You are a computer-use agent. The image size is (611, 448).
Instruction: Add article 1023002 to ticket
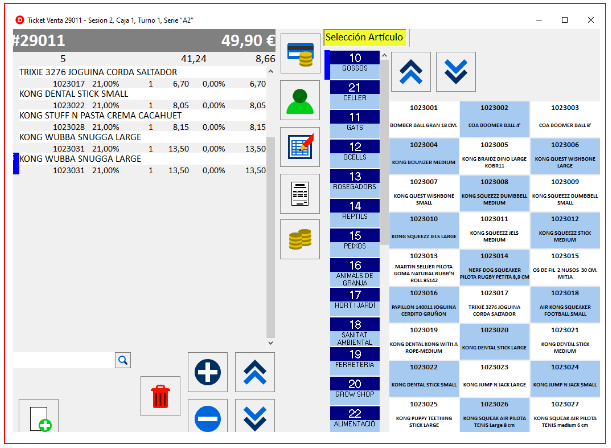pos(494,119)
